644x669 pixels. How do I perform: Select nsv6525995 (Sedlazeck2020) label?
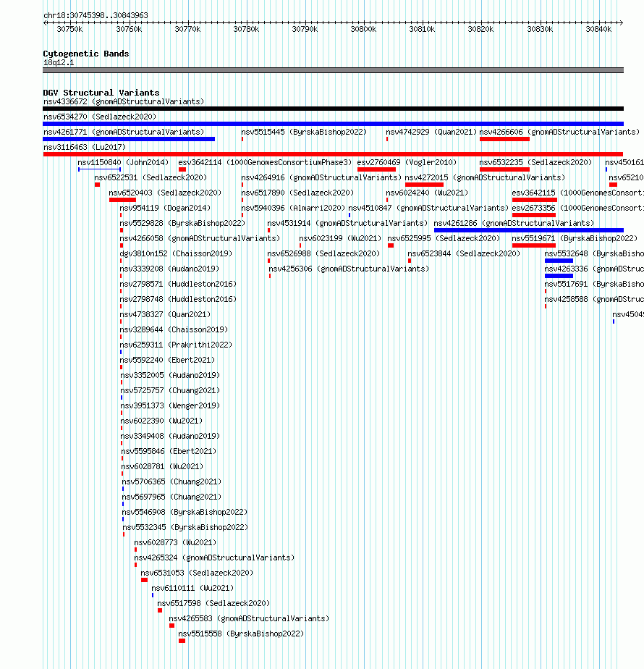point(444,238)
